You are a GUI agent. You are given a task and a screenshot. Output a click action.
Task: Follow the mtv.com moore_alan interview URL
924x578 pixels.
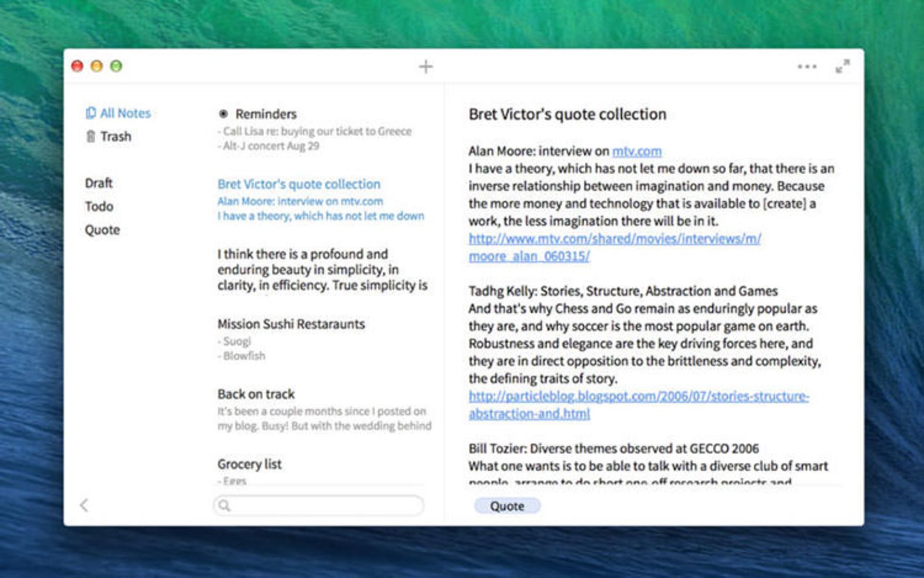click(x=615, y=239)
